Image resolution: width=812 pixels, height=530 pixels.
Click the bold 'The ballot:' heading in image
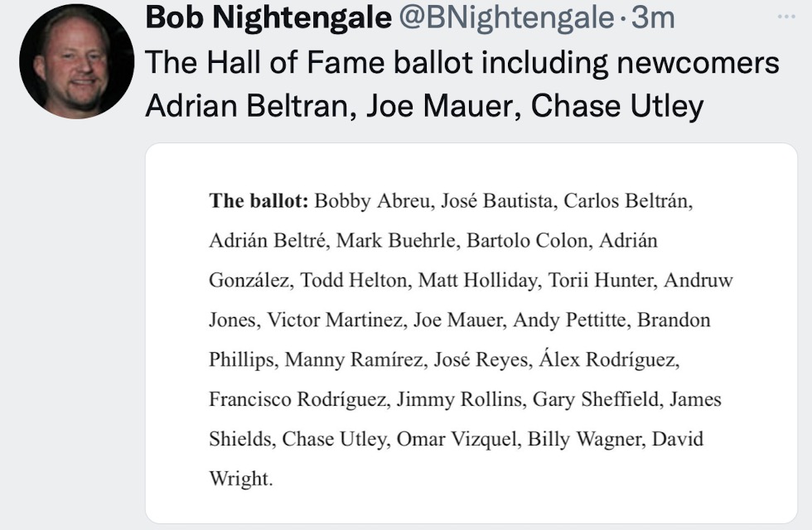pos(259,200)
